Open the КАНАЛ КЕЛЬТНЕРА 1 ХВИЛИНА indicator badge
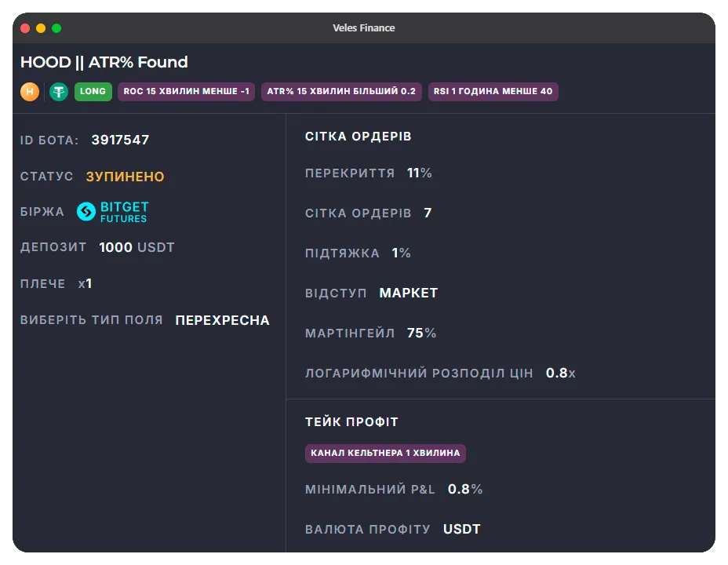This screenshot has height=565, width=728. pos(385,453)
